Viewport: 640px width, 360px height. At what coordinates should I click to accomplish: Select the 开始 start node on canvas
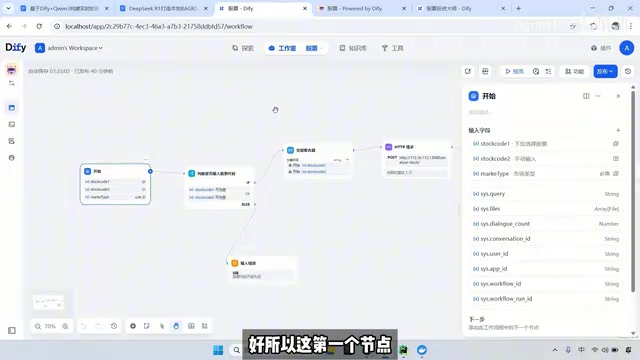(x=115, y=184)
